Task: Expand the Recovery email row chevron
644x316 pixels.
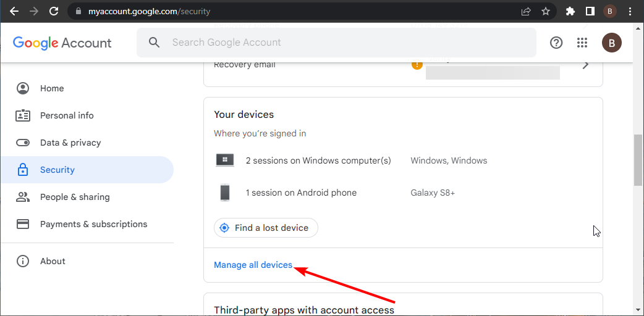Action: point(585,65)
